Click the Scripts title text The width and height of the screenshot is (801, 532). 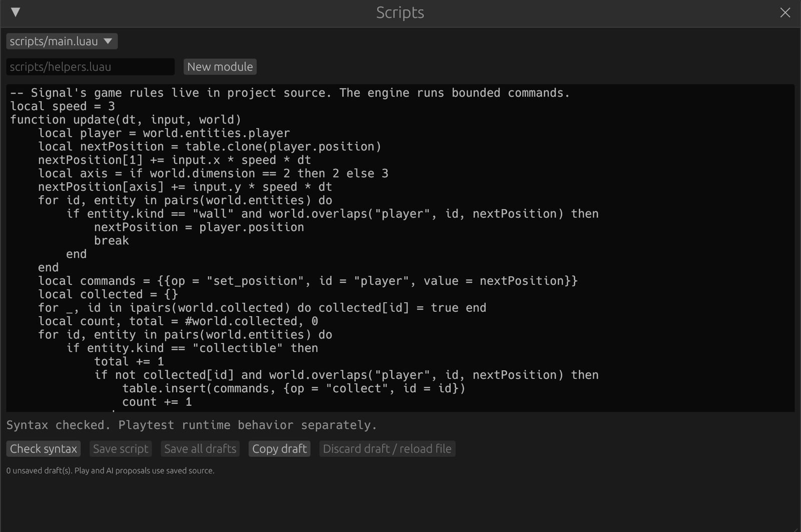point(400,13)
